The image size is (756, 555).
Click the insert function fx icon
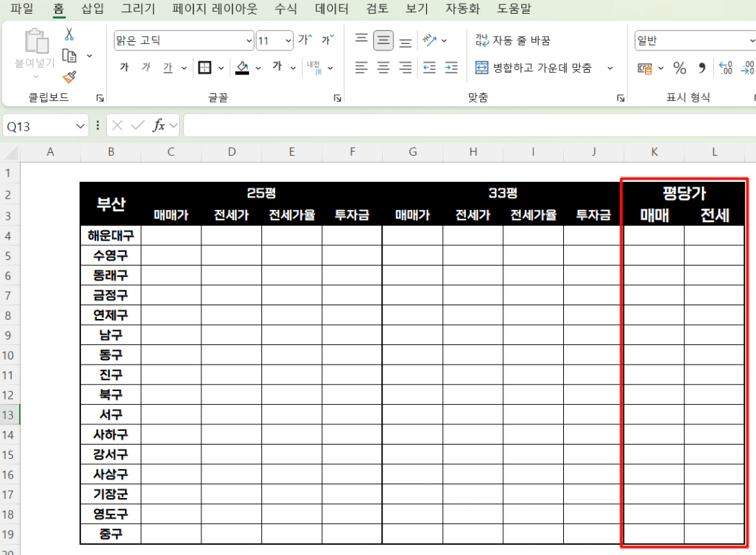click(x=159, y=126)
